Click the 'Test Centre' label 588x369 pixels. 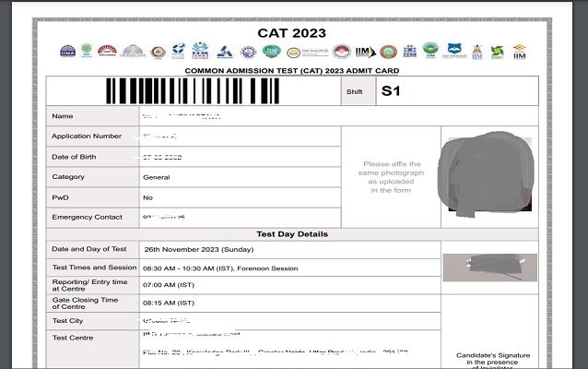[73, 338]
